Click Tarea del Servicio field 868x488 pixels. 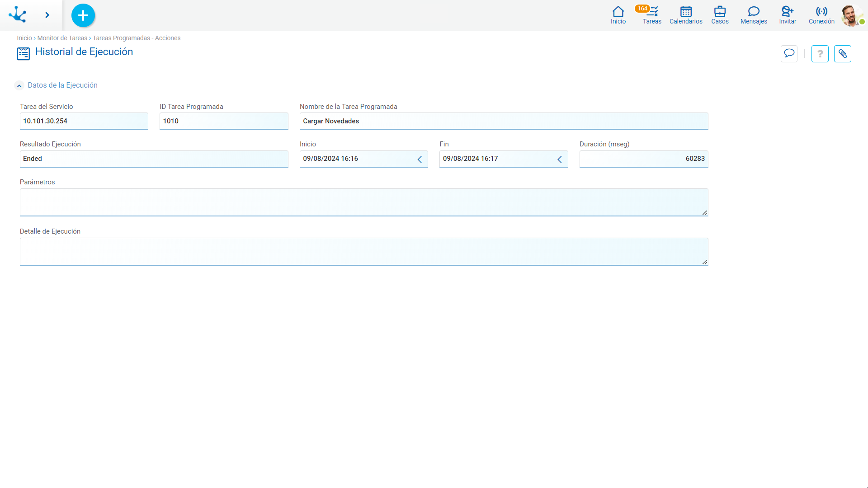click(x=84, y=121)
